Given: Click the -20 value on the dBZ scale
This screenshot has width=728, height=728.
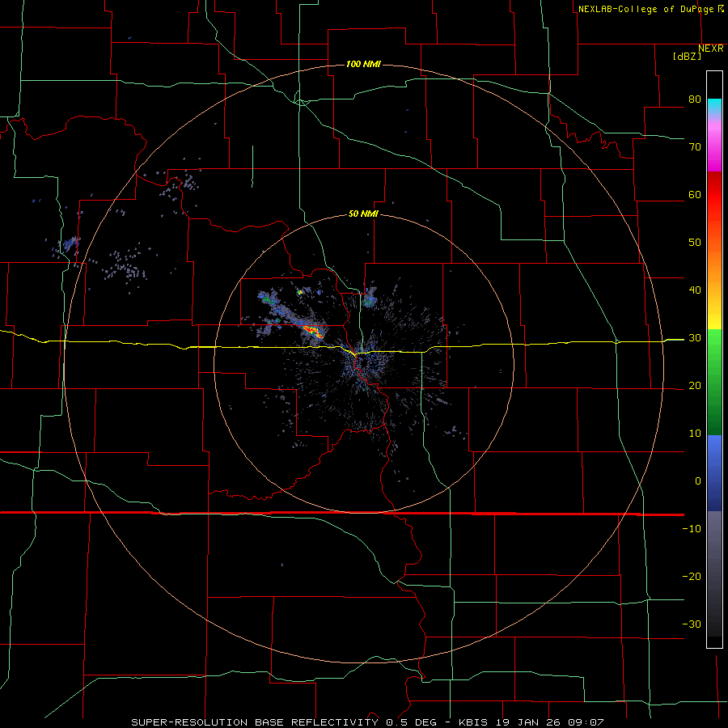Looking at the screenshot, I should [692, 577].
